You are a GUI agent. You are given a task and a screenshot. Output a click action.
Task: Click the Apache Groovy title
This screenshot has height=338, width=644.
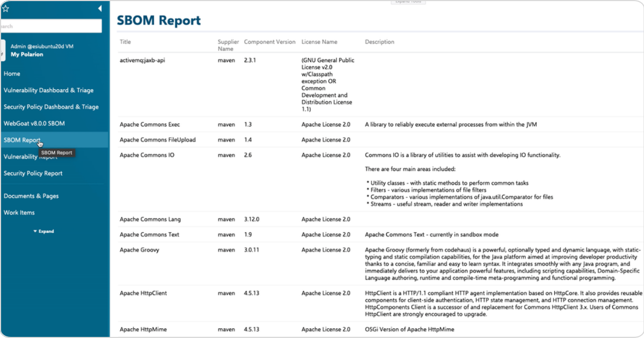coord(139,250)
